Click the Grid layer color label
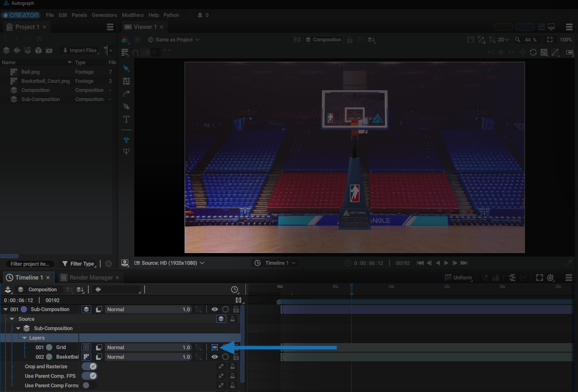The image size is (578, 392). tap(49, 347)
